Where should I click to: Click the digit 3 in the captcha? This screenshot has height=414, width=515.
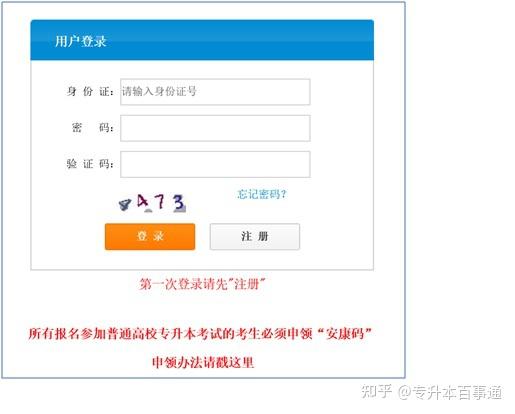pyautogui.click(x=179, y=203)
